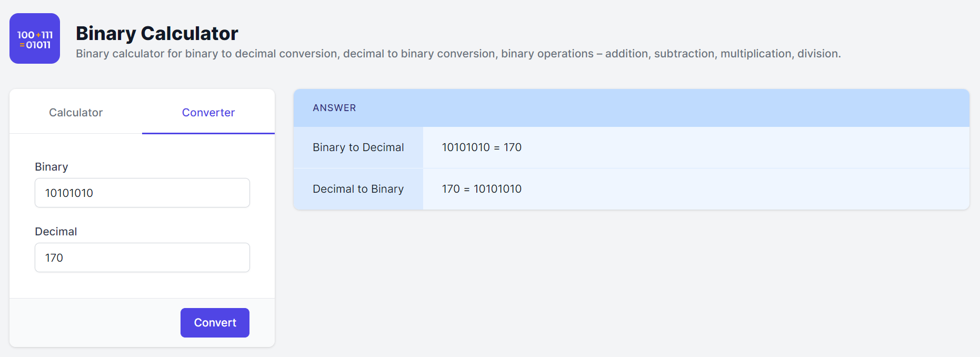Click the "Binary" field label

(x=52, y=167)
